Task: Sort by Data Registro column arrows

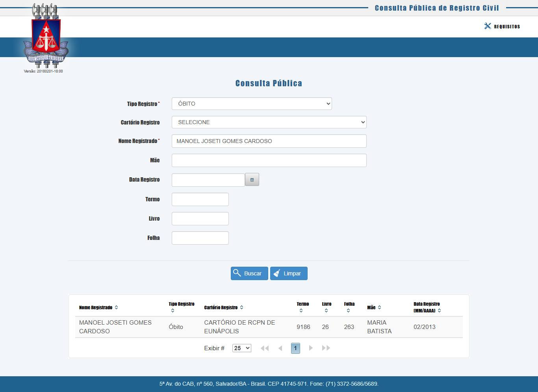Action: coord(439,310)
